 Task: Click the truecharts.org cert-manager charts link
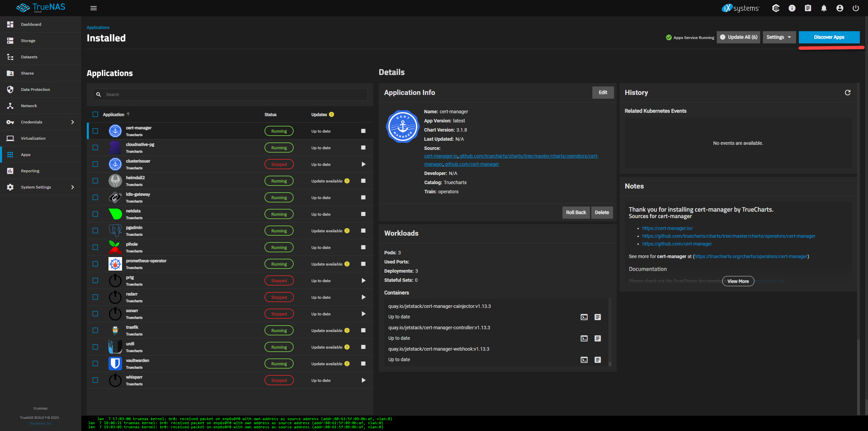pyautogui.click(x=751, y=256)
